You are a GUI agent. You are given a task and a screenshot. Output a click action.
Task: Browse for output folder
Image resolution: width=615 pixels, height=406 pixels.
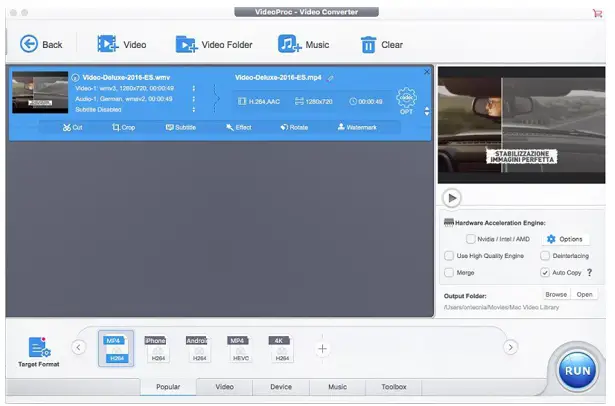tap(556, 294)
